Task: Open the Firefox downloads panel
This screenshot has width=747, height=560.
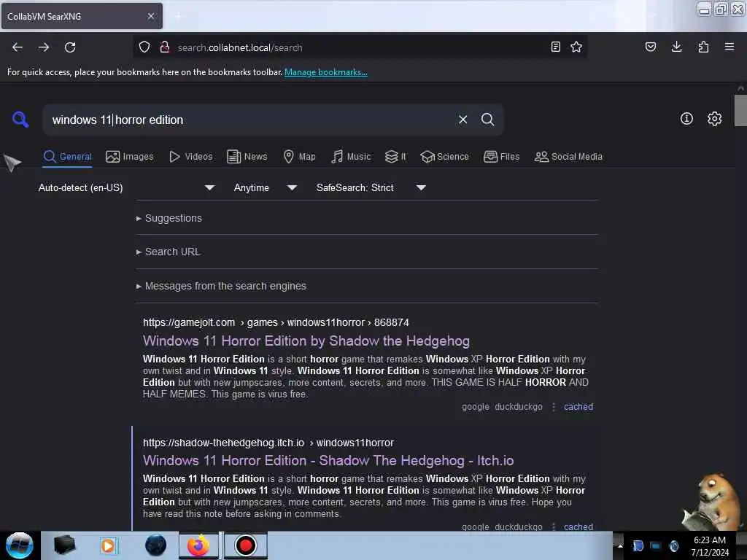Action: click(x=676, y=47)
